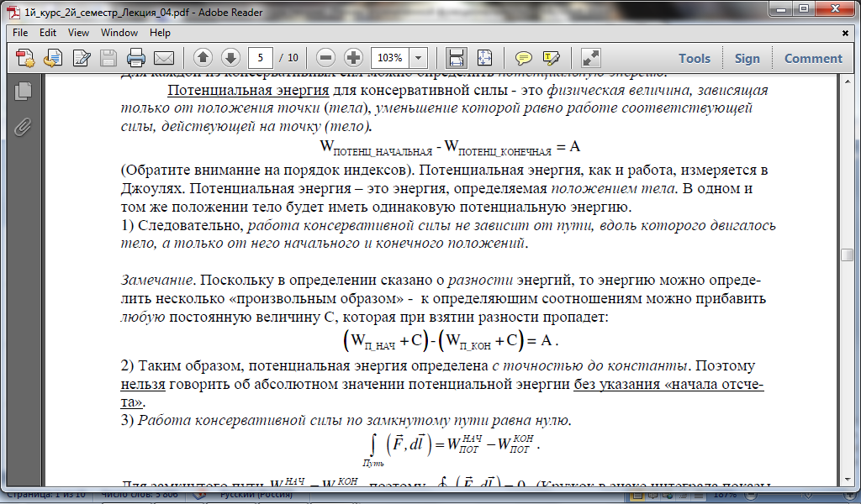Click the formula "Wпотенц_начальная - Wпотенц_конечная = A"
The width and height of the screenshot is (861, 504).
click(450, 148)
